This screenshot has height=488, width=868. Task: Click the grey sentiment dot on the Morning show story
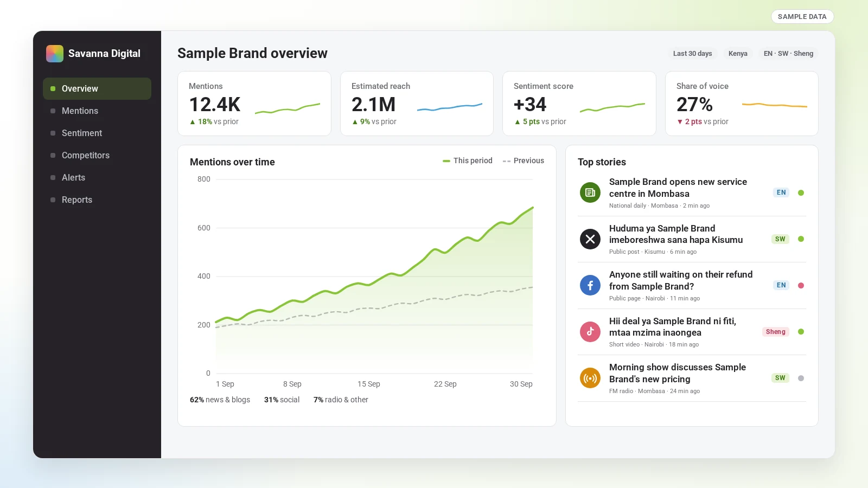pyautogui.click(x=801, y=378)
